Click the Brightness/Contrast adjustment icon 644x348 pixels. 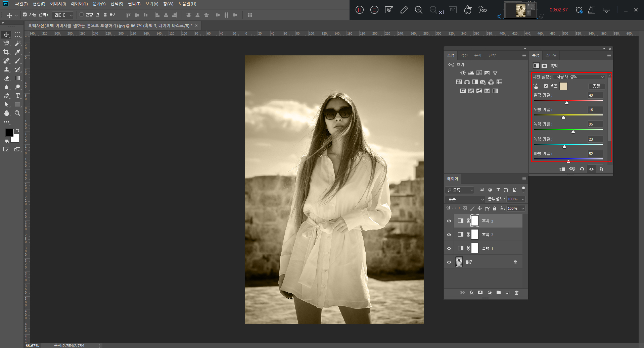463,73
